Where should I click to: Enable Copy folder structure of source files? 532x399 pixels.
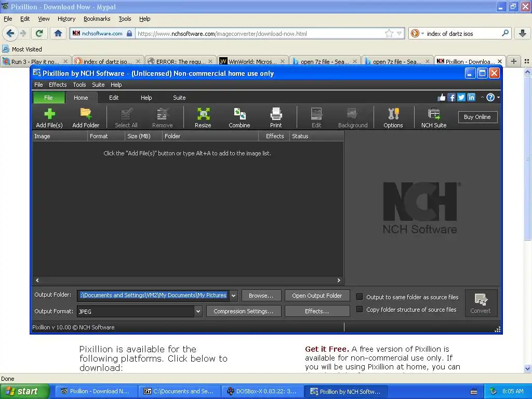coord(360,310)
